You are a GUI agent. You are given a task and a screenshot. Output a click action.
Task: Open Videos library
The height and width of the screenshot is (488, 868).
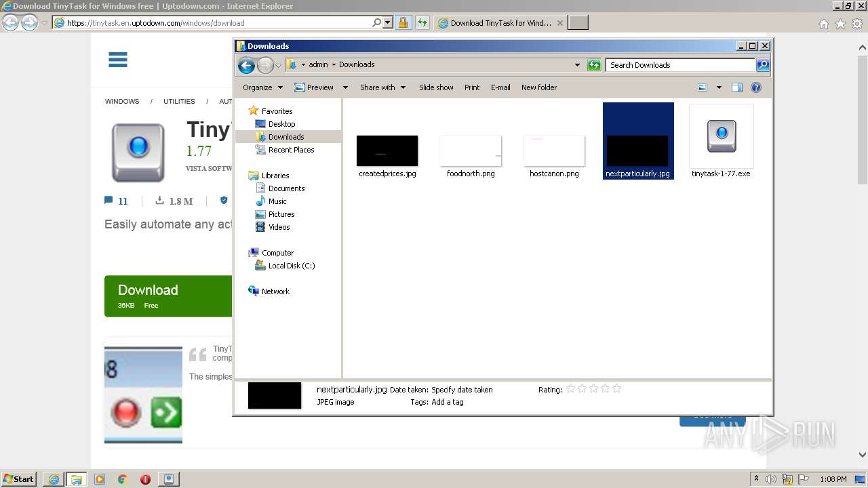click(279, 227)
